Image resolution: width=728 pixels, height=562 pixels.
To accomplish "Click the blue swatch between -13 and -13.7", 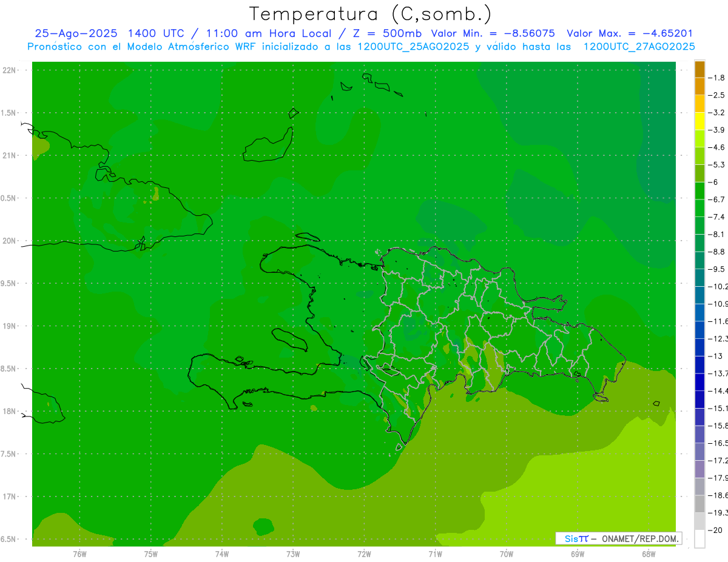I will [x=699, y=365].
